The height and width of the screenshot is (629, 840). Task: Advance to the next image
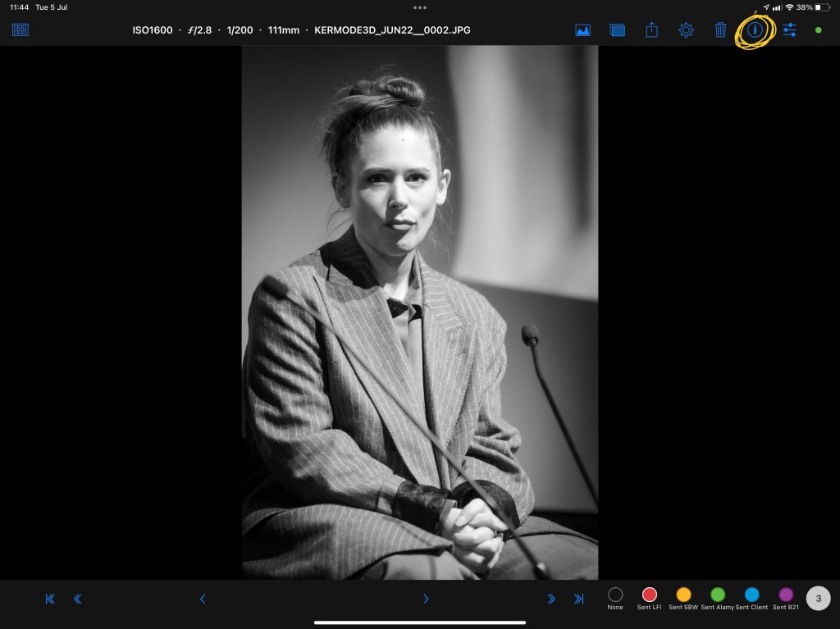tap(426, 599)
